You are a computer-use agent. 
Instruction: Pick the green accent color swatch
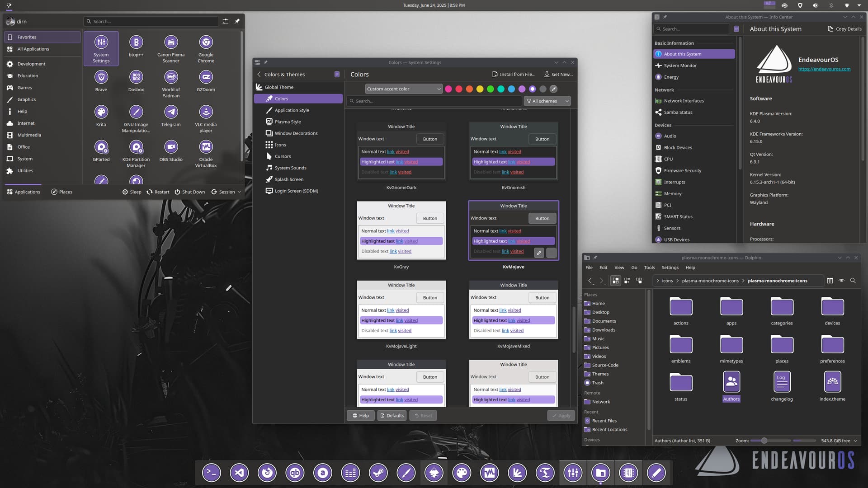coord(490,89)
